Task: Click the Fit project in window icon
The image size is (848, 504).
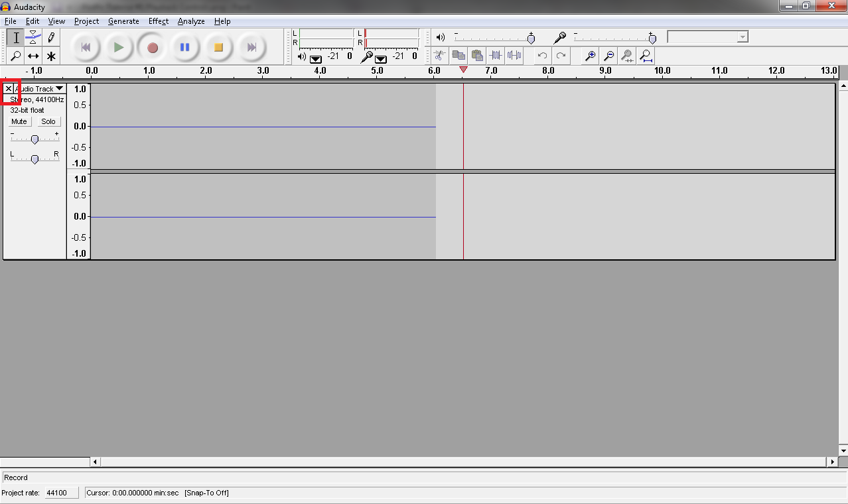Action: (x=645, y=56)
